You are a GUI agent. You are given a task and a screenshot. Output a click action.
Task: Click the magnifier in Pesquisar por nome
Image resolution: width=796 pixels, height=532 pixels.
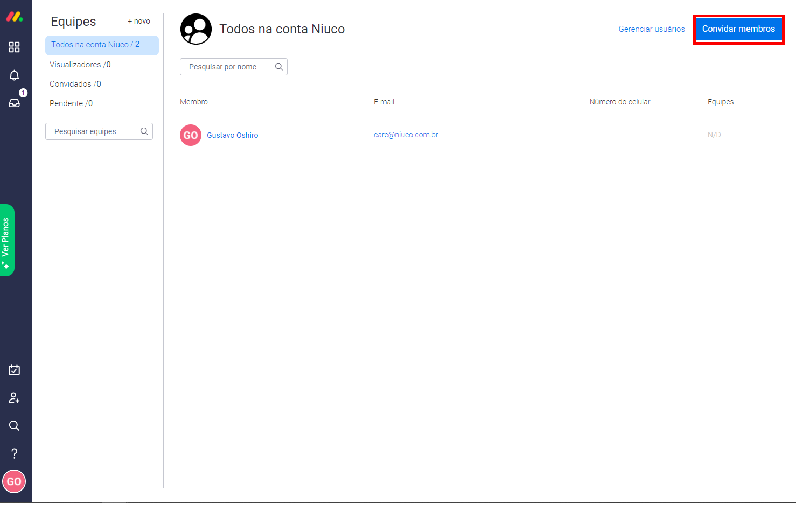coord(279,67)
